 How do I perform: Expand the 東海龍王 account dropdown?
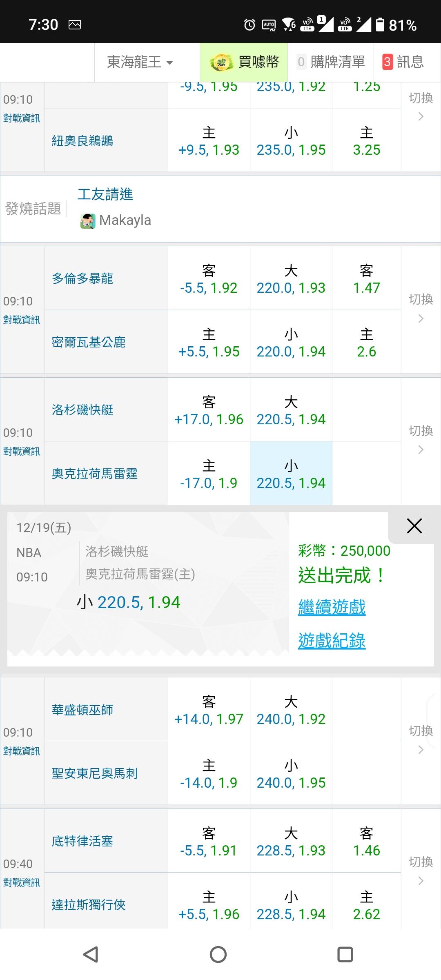click(140, 62)
